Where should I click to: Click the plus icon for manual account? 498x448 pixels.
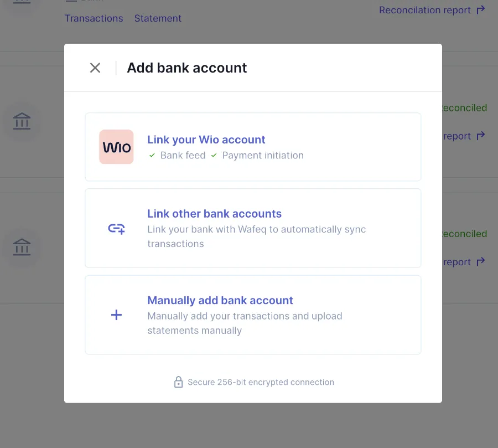(x=116, y=315)
